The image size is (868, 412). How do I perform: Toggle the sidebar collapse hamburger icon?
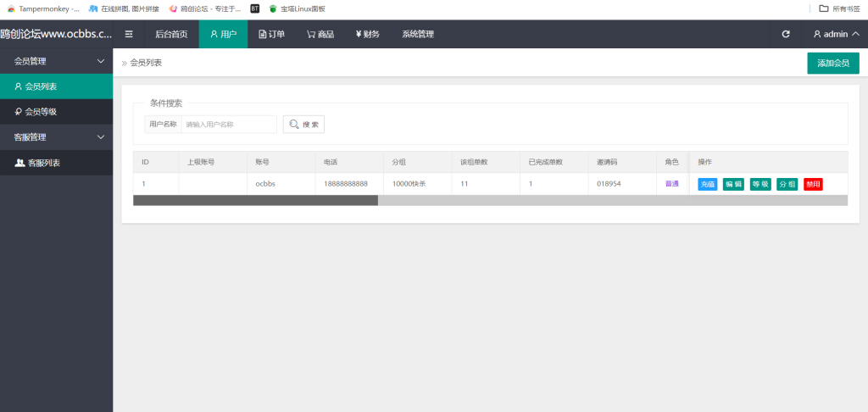[x=129, y=34]
